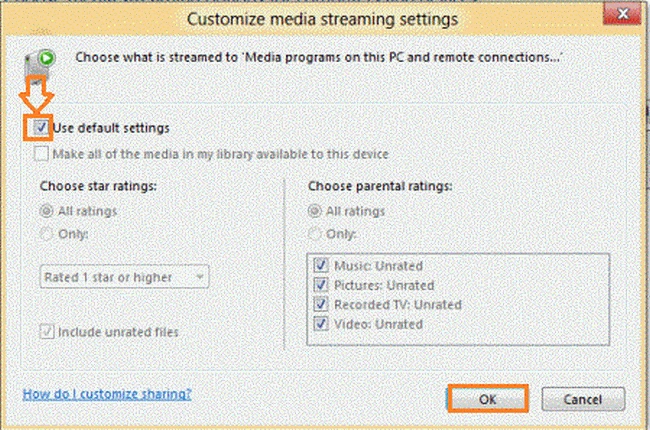Screen dimensions: 650x430
Task: Check Make all media available to this device
Action: tap(41, 154)
